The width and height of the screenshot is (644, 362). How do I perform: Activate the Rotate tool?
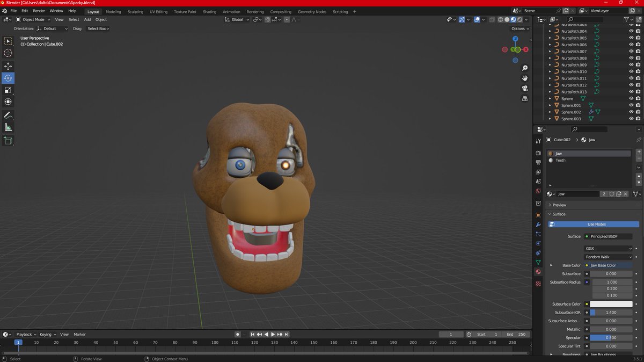pyautogui.click(x=8, y=78)
